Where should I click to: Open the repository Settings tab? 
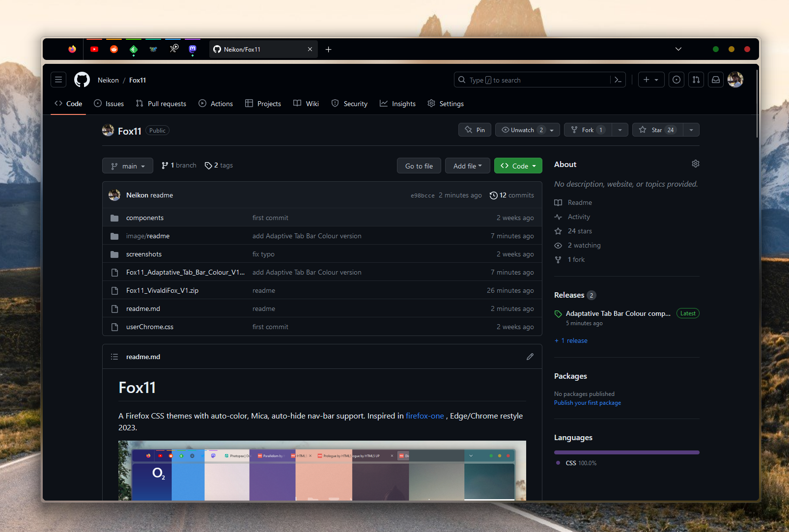tap(446, 104)
